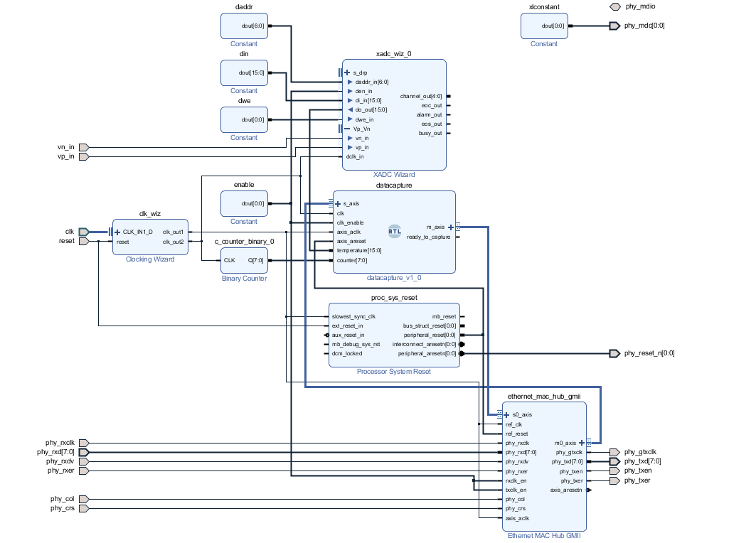This screenshot has width=756, height=543.
Task: Select the daddr constant block
Action: (245, 26)
